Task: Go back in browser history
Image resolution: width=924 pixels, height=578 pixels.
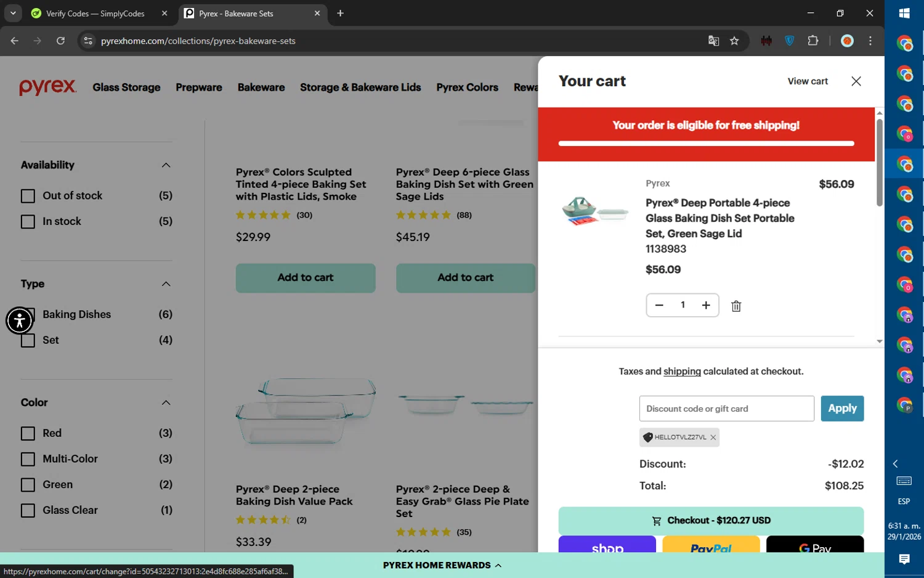Action: (15, 41)
